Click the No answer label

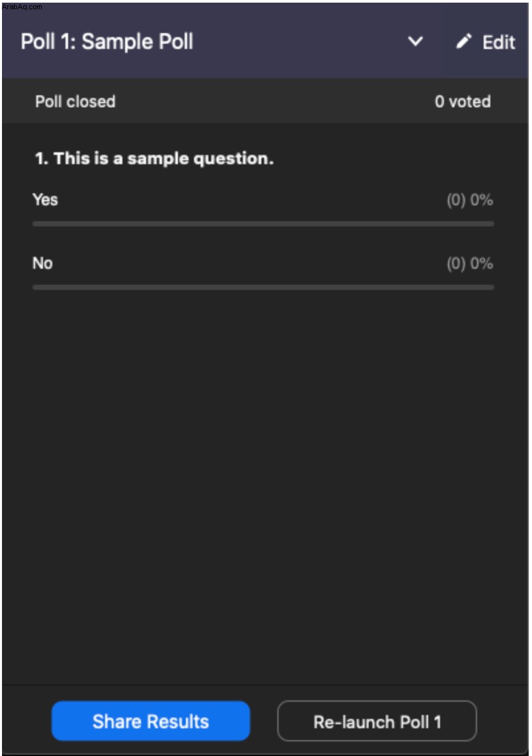42,263
